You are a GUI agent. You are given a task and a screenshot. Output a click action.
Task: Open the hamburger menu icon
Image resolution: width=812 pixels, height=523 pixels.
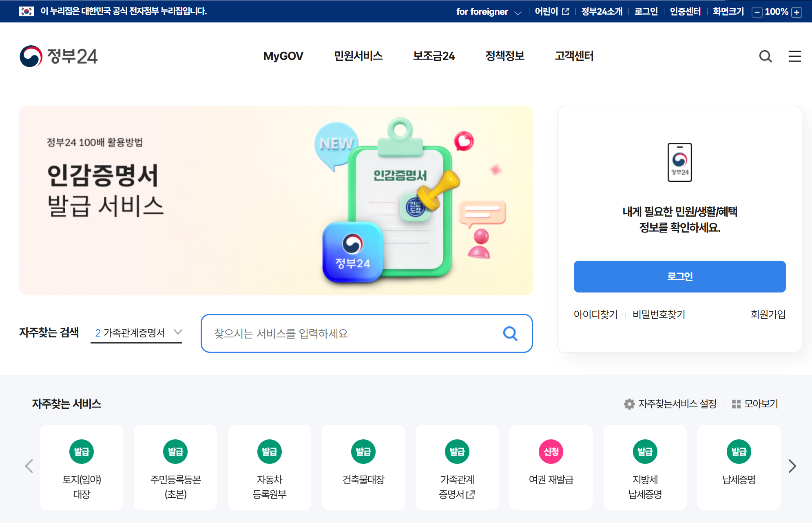point(794,56)
